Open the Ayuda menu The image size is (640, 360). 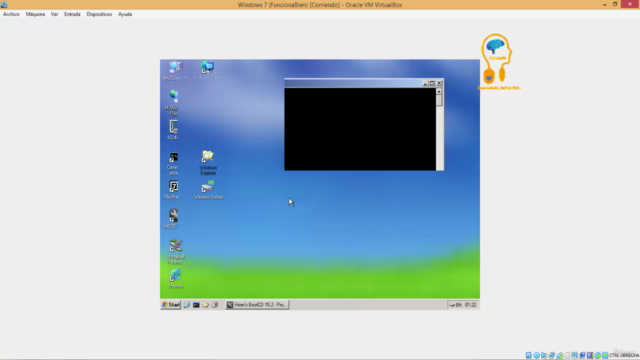point(125,14)
